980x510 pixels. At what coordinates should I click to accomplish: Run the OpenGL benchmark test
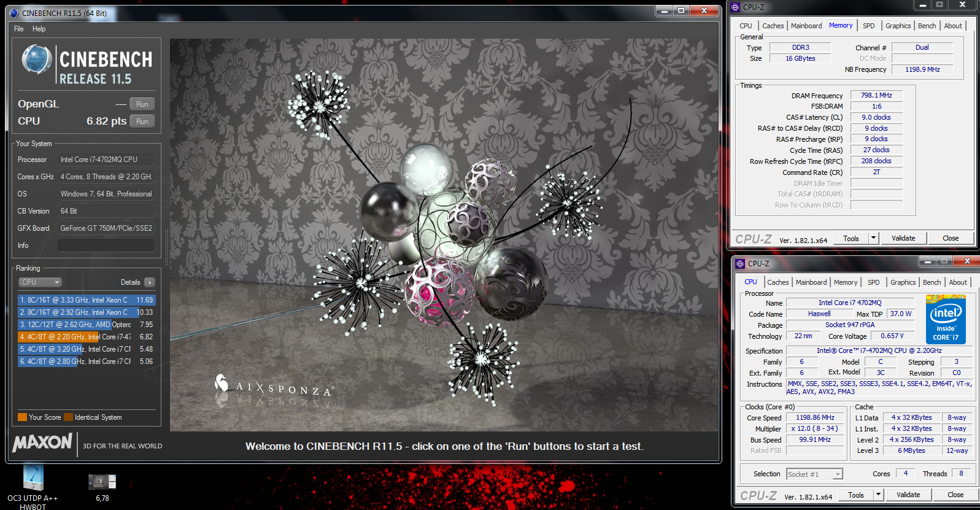pyautogui.click(x=142, y=104)
